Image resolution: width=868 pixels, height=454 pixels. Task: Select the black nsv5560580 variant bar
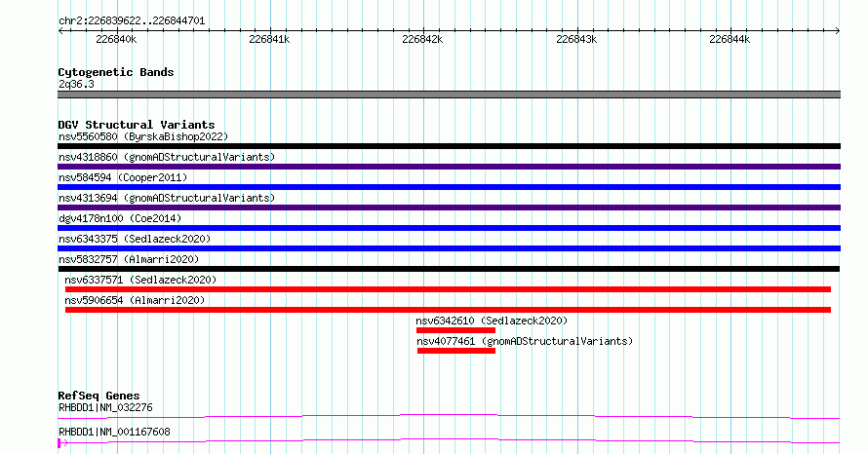click(449, 146)
